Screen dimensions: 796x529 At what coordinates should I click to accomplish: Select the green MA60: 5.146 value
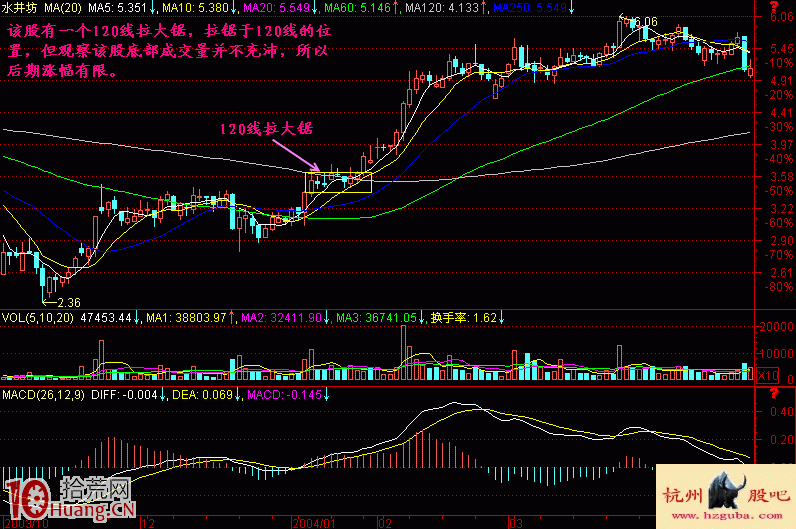(x=357, y=8)
